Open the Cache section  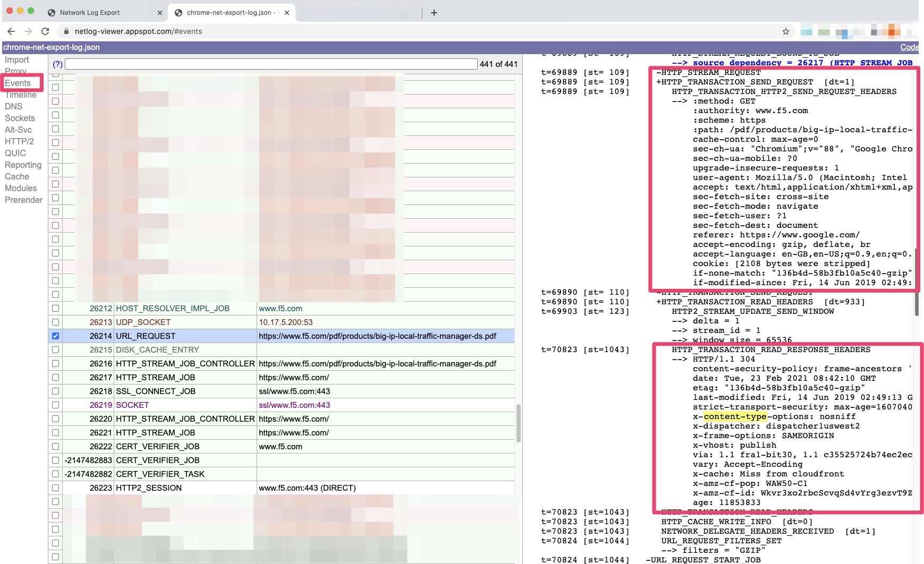click(17, 176)
